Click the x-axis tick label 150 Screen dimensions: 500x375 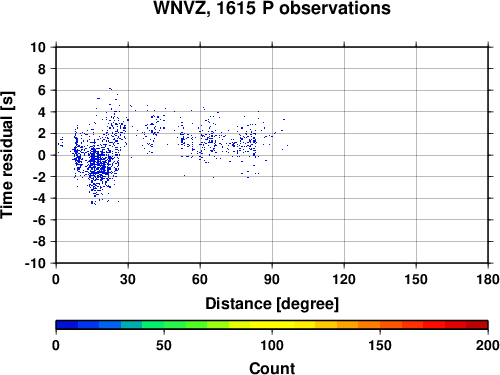tap(416, 279)
